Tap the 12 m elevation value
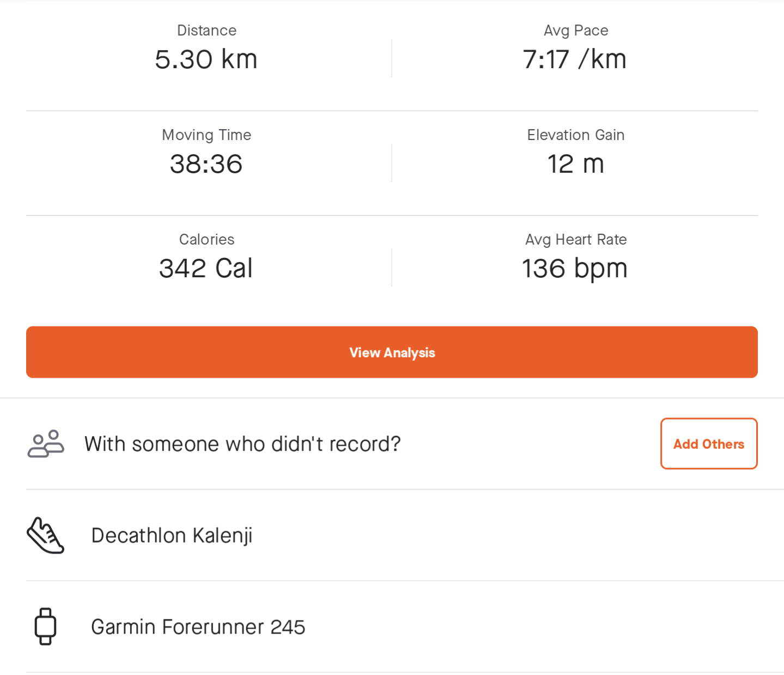 click(x=576, y=163)
